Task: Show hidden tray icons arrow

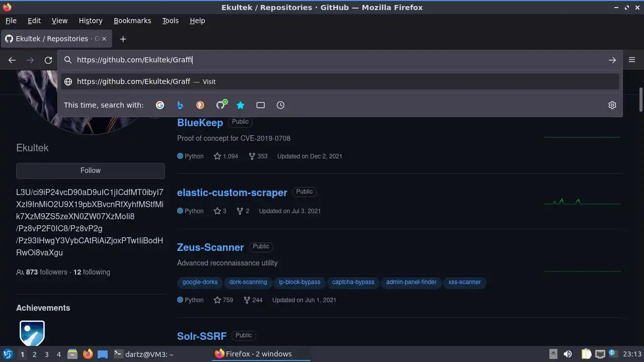Action: (553, 354)
